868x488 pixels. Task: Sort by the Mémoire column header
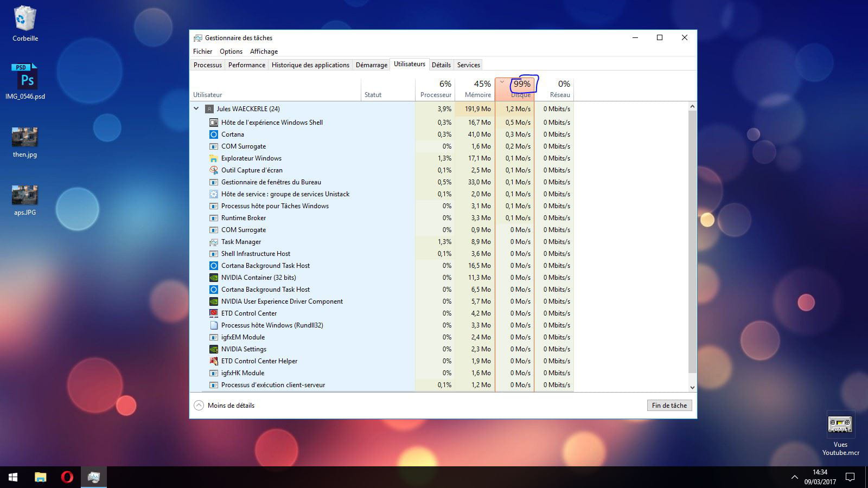click(x=475, y=89)
